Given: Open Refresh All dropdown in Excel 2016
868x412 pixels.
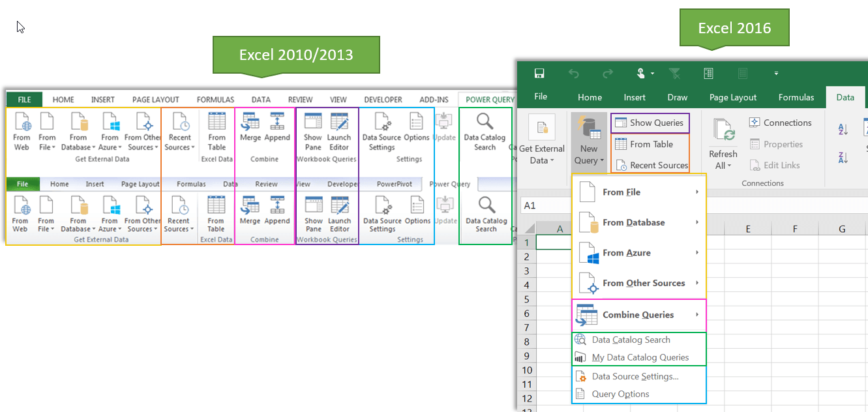Looking at the screenshot, I should pyautogui.click(x=723, y=144).
